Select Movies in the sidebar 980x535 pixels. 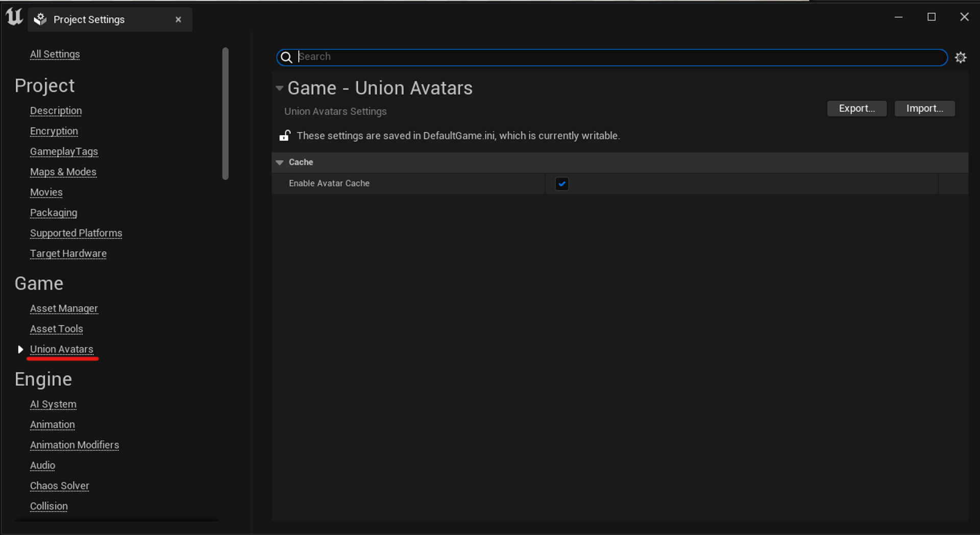click(46, 192)
